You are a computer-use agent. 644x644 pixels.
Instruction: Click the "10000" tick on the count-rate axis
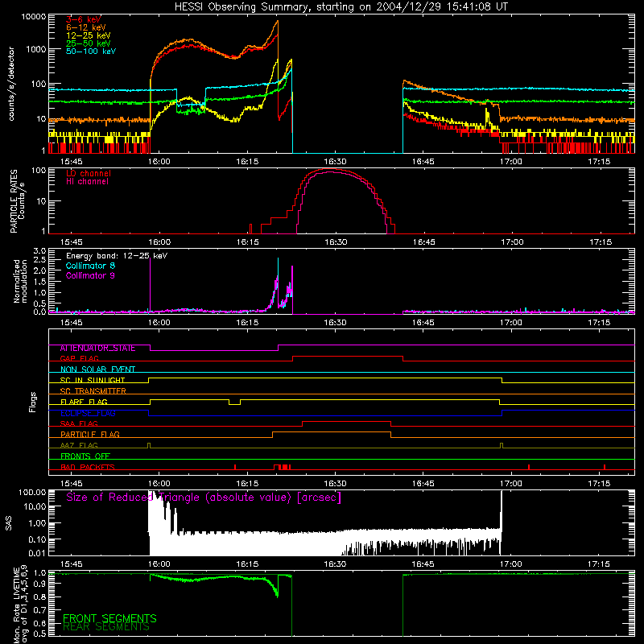tap(34, 17)
